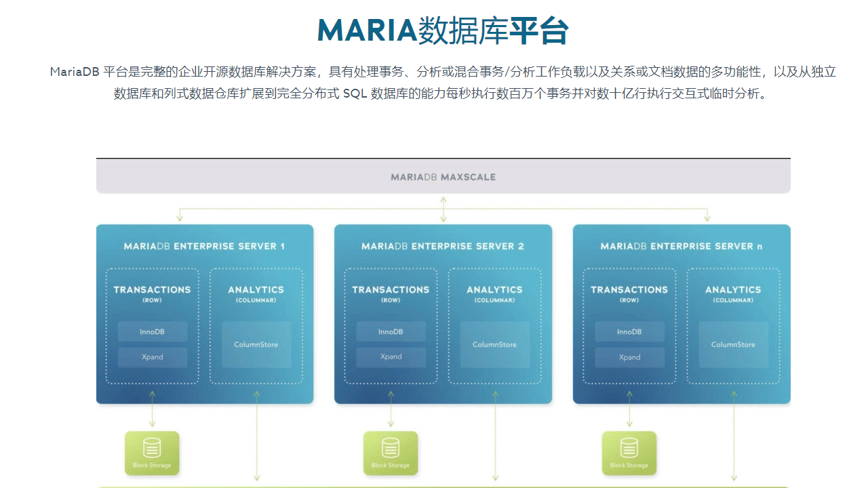Viewport: 868px width, 488px height.
Task: Select the InnoDB engine icon in Server 1
Action: [x=152, y=331]
